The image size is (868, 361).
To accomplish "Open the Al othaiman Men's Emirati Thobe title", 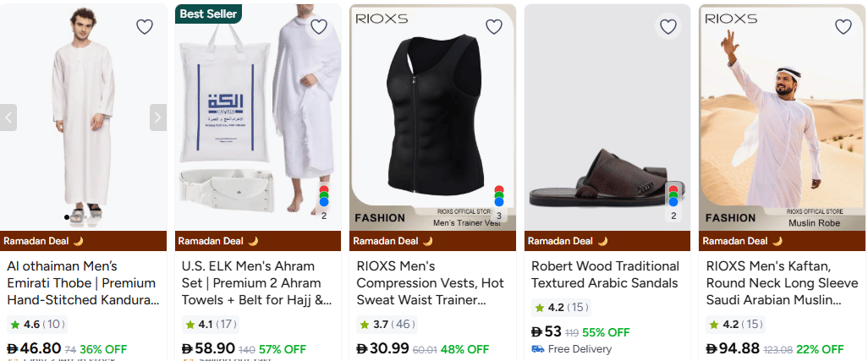I will [82, 283].
